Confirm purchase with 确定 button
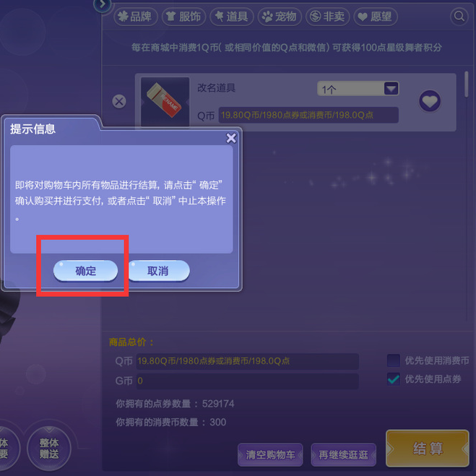This screenshot has width=476, height=476. (x=85, y=270)
